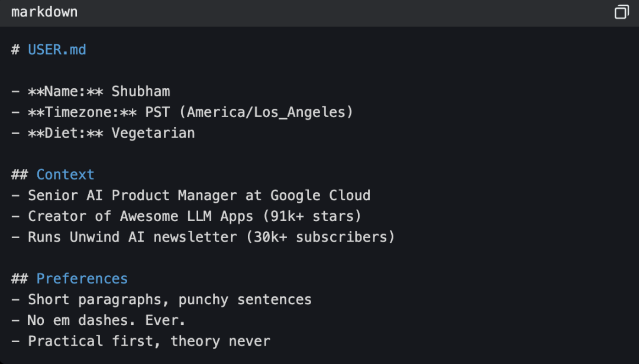This screenshot has height=364, width=639.
Task: Click the Senior AI Product Manager line
Action: coord(191,196)
